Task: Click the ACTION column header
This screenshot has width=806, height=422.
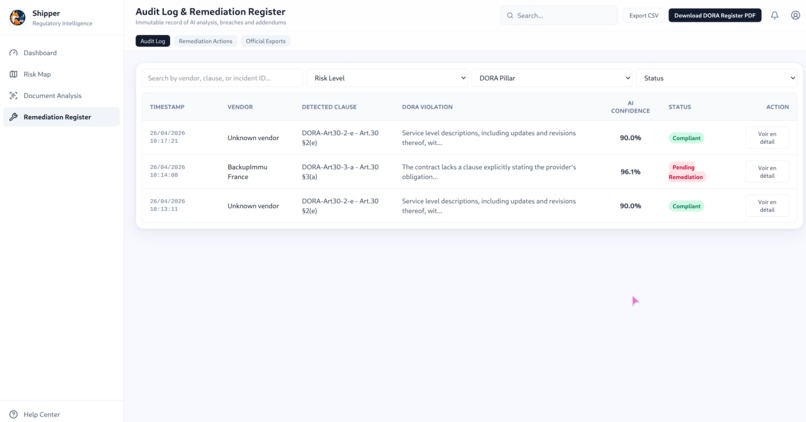Action: point(777,107)
